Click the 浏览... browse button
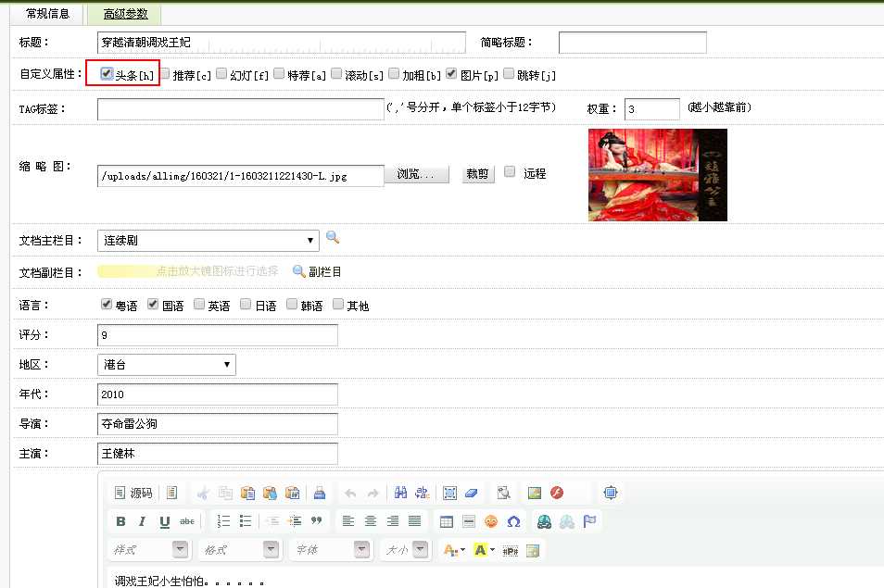This screenshot has height=588, width=884. coord(416,174)
